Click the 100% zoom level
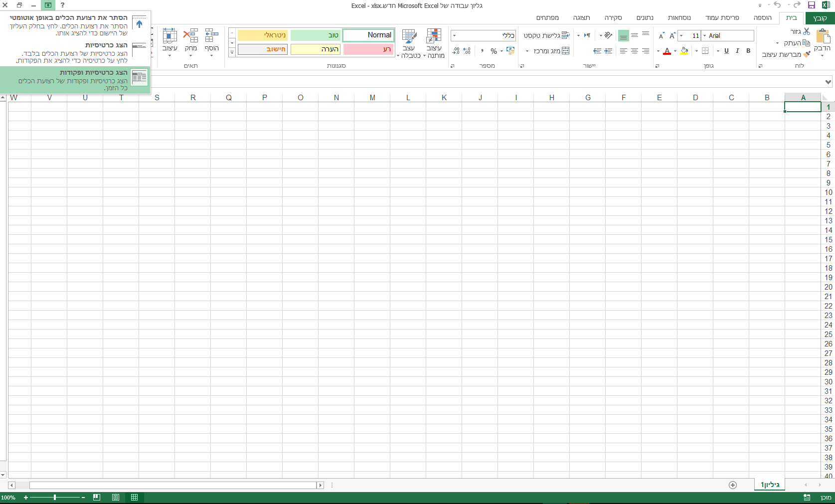 coord(8,498)
